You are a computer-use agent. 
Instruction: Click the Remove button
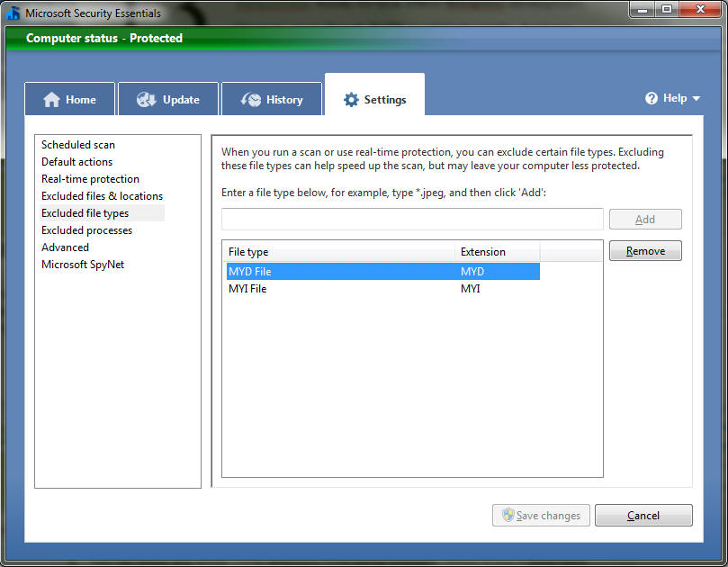point(645,251)
